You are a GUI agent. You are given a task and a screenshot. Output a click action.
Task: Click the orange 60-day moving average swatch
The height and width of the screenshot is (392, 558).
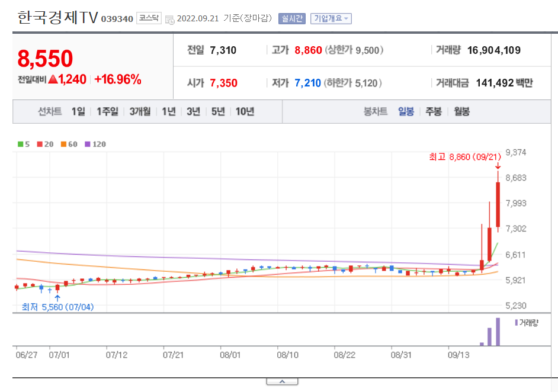[64, 144]
